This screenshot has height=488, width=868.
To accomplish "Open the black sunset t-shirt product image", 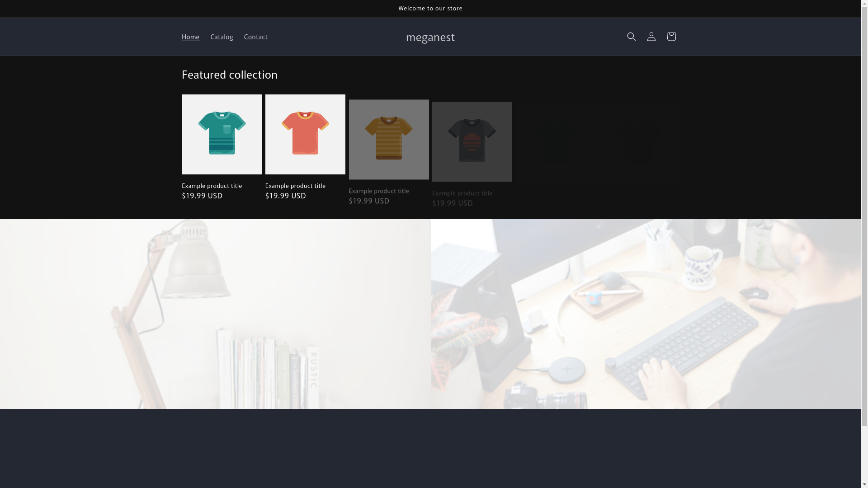I will 472,141.
